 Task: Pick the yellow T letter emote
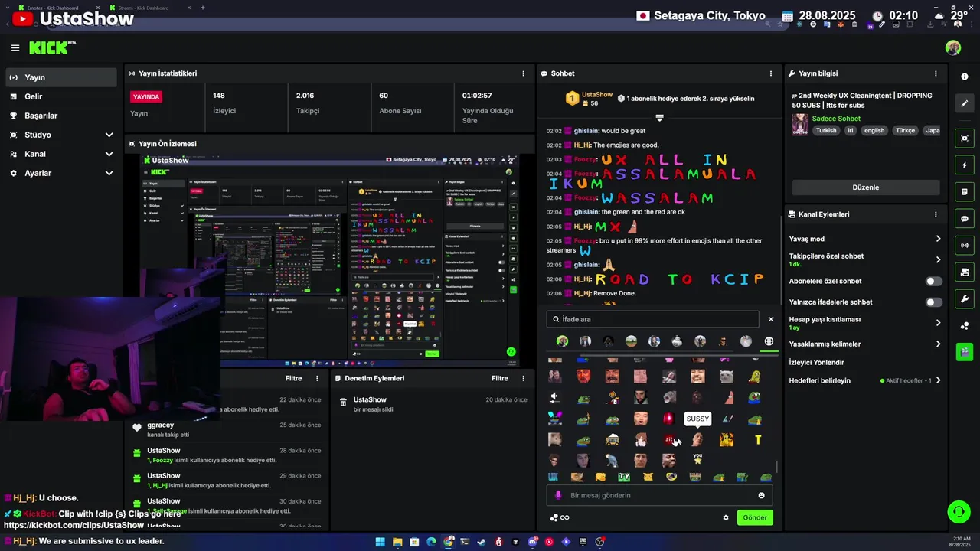(x=758, y=440)
